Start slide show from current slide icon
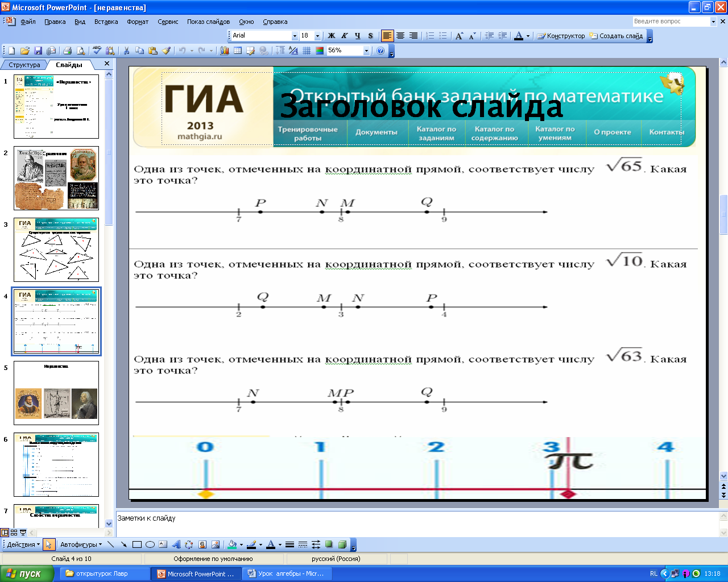728x582 pixels. tap(23, 533)
